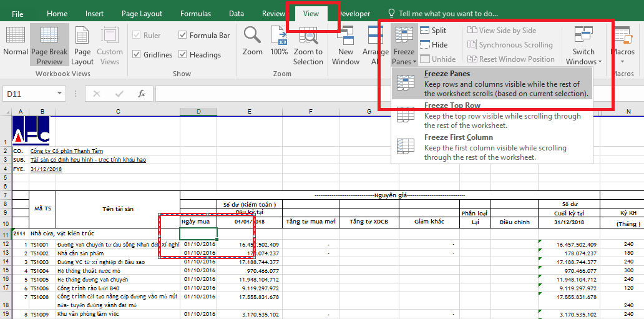
Task: Click the insert function fx button
Action: [142, 94]
